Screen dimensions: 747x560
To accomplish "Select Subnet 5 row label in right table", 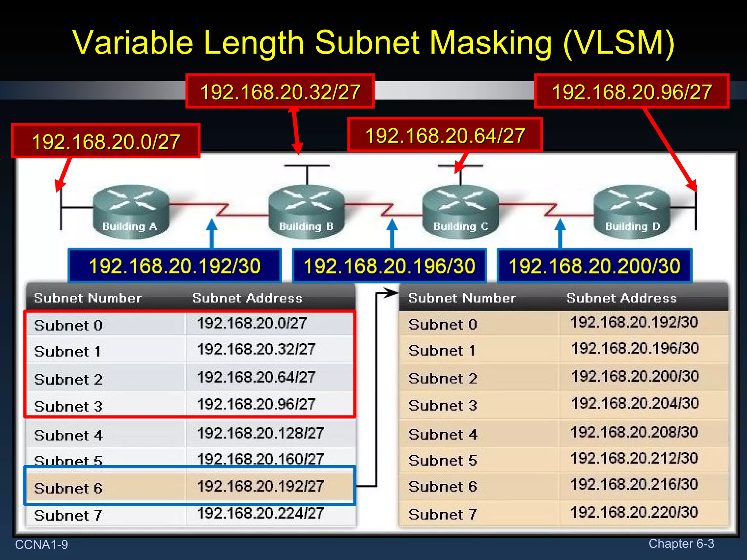I will (443, 460).
